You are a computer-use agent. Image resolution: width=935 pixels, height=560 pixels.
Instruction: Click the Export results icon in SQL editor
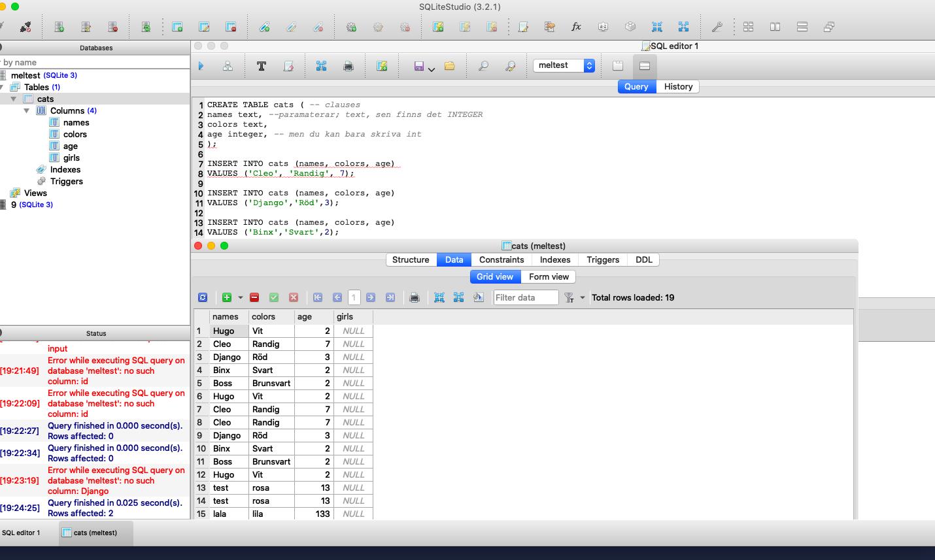(321, 66)
